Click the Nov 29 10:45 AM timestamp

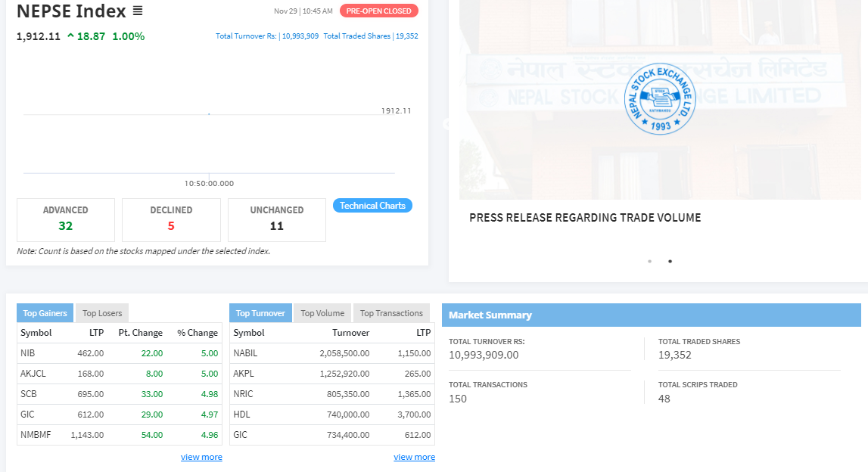tap(303, 11)
